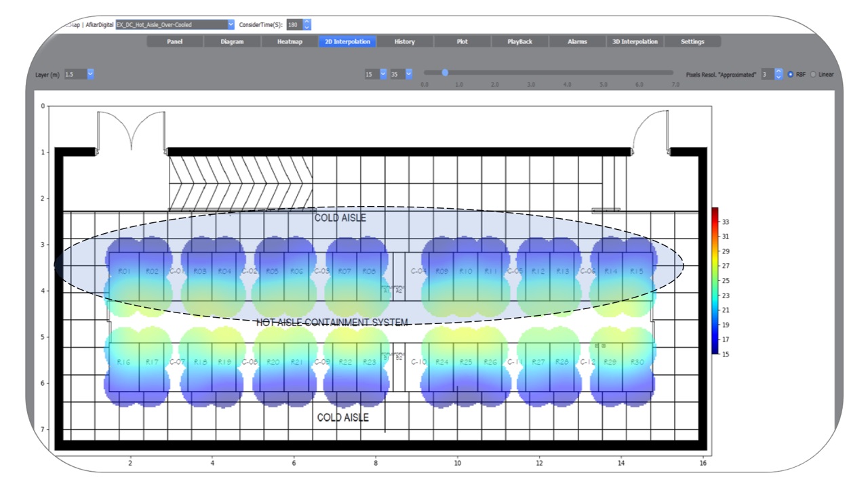868x488 pixels.
Task: Expand the maximum temperature dropdown showing 35
Action: pos(408,74)
